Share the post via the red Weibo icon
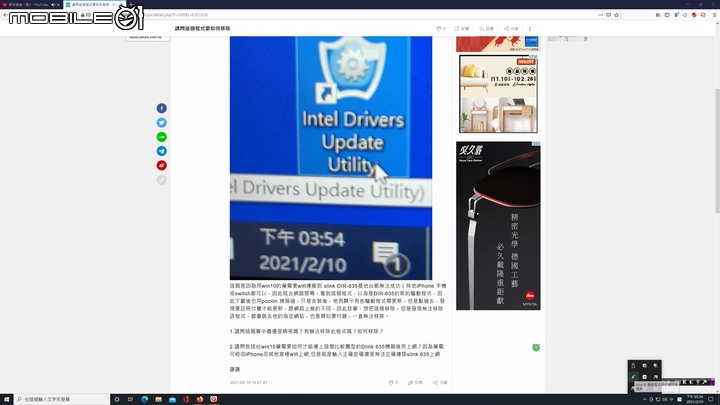This screenshot has height=405, width=720. [162, 165]
